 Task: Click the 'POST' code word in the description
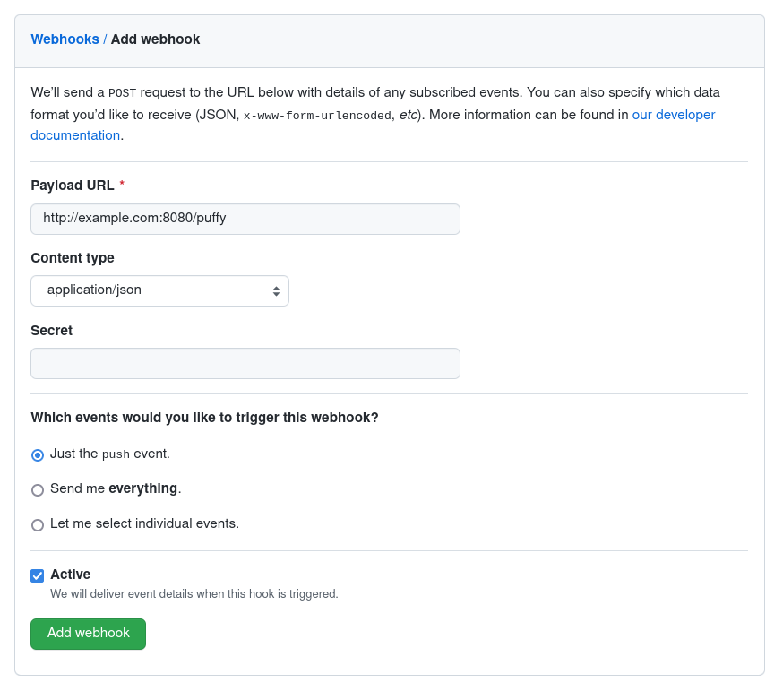pyautogui.click(x=121, y=92)
